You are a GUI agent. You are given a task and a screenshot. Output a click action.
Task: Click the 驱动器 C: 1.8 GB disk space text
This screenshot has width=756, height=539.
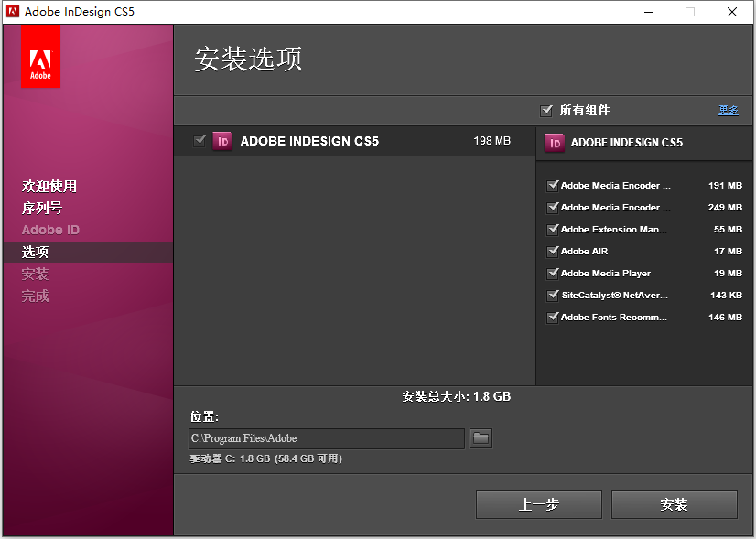265,458
